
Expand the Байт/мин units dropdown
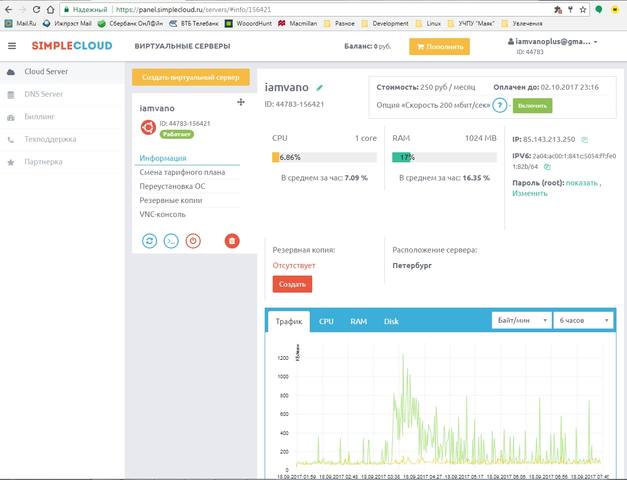[x=521, y=320]
